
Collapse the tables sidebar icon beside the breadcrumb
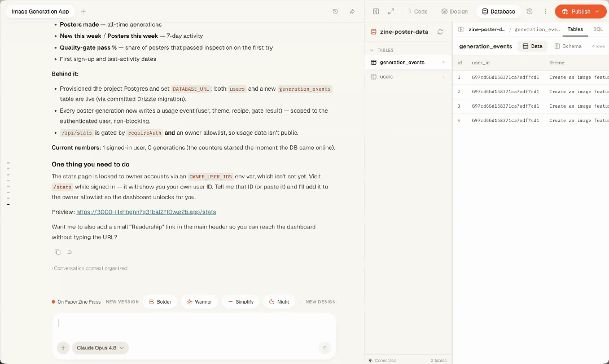(461, 29)
